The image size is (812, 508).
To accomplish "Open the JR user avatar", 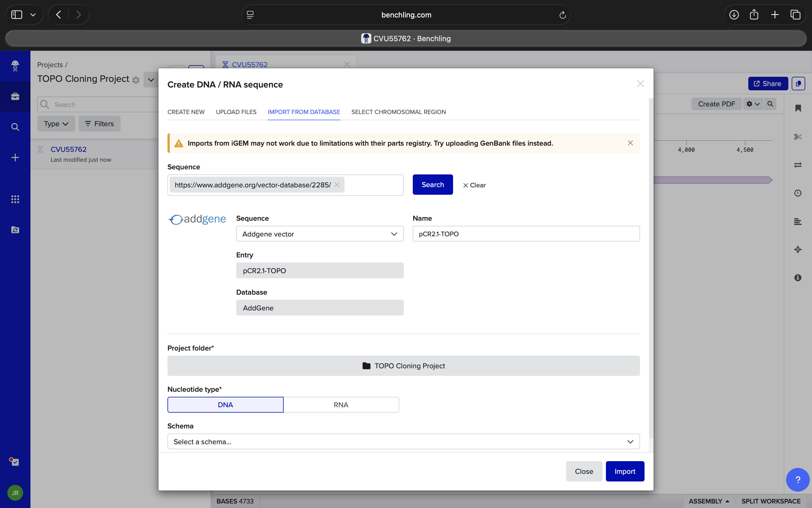I will [x=15, y=493].
